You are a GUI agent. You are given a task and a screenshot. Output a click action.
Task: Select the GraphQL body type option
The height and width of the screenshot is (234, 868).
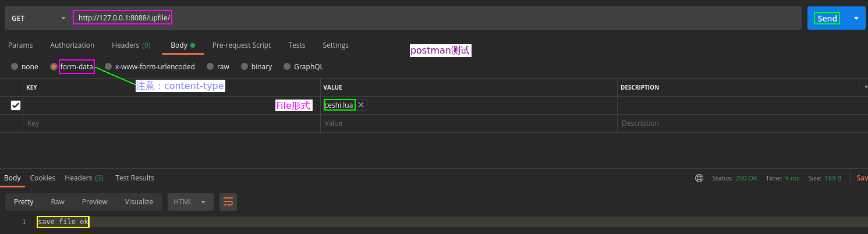pyautogui.click(x=287, y=67)
